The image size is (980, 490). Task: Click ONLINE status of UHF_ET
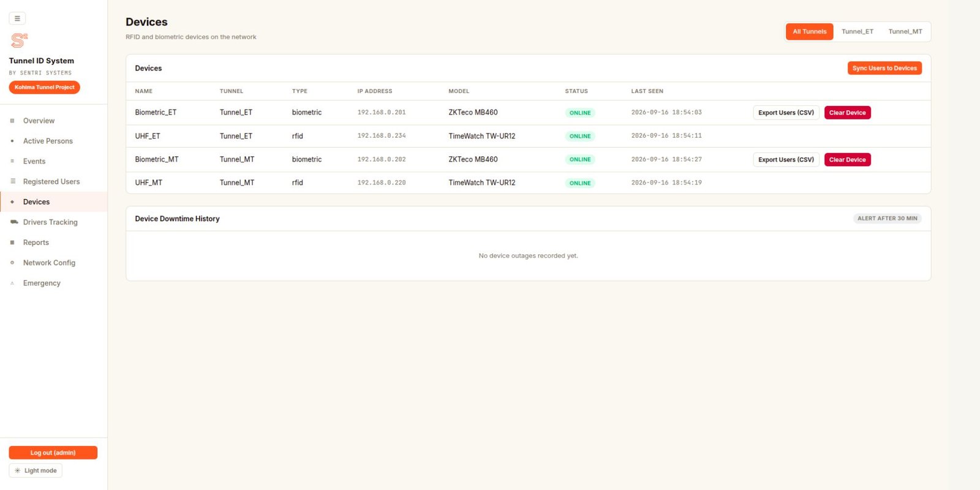coord(580,136)
